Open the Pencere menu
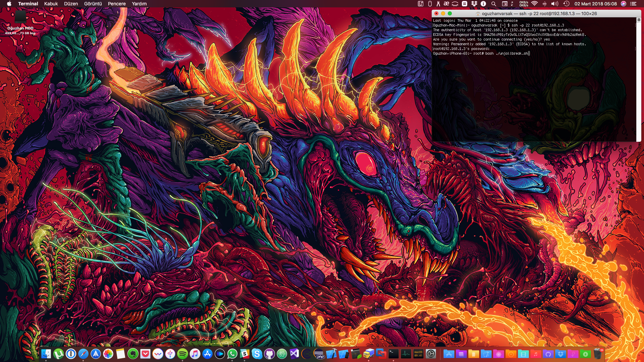 point(117,4)
